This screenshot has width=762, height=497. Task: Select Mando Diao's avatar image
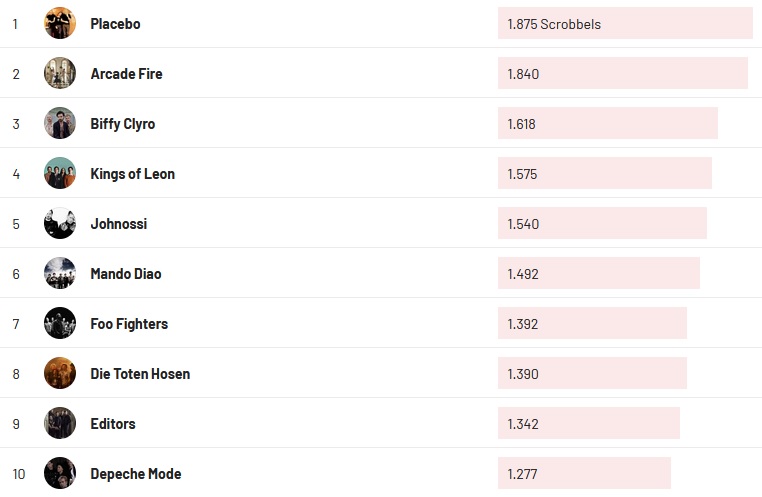click(x=60, y=273)
